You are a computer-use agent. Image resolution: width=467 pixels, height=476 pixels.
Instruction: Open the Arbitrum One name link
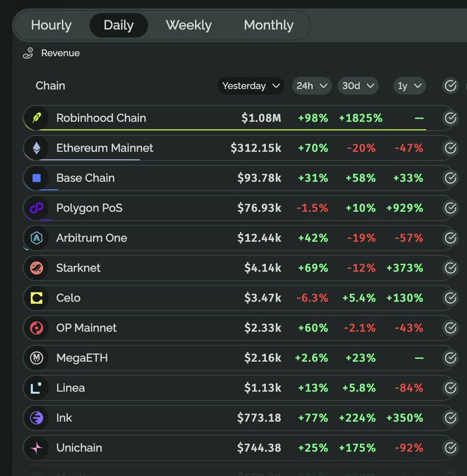(x=92, y=238)
